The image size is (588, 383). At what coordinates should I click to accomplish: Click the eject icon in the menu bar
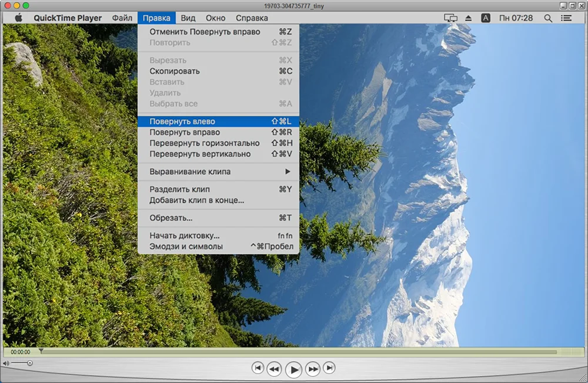[x=467, y=18]
